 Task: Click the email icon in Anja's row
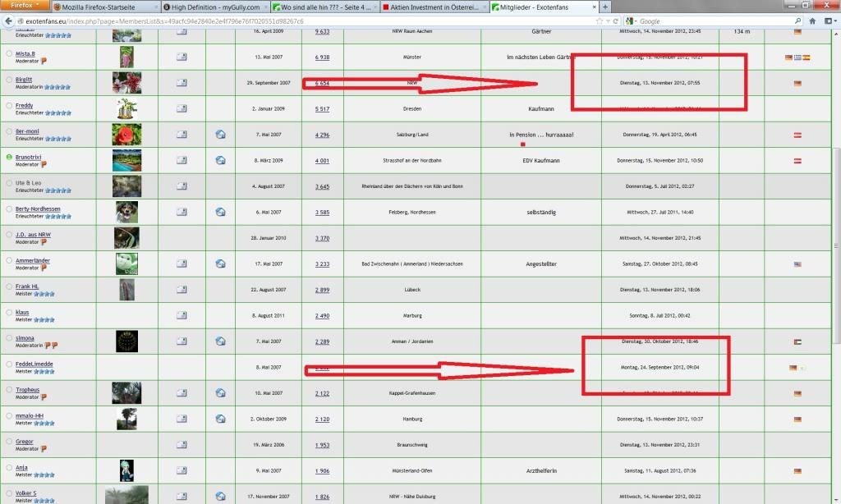182,470
